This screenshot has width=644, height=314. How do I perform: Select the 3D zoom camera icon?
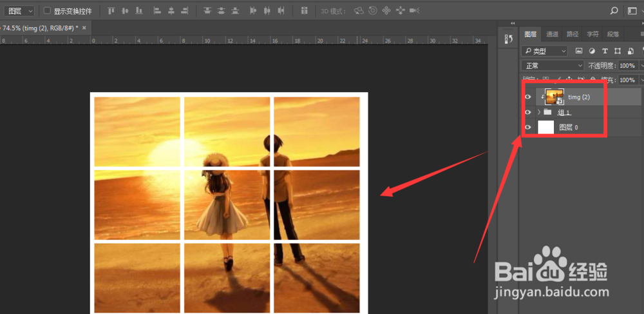pyautogui.click(x=415, y=11)
